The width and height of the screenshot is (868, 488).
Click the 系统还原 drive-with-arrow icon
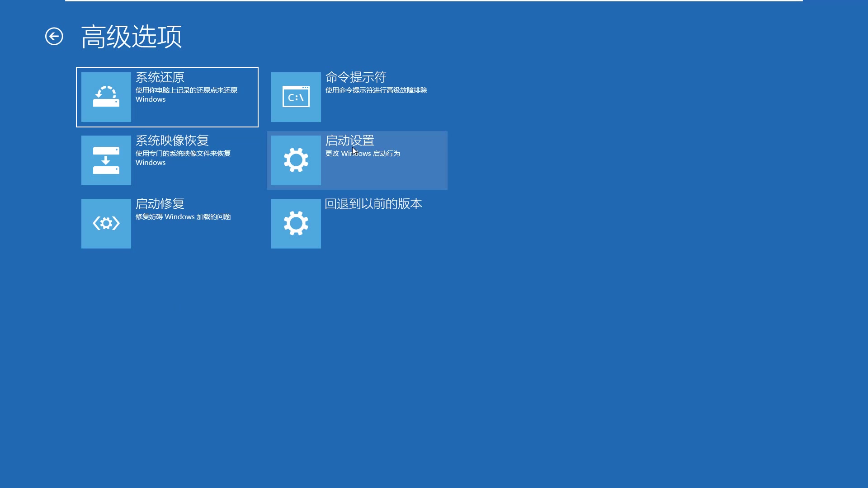106,97
